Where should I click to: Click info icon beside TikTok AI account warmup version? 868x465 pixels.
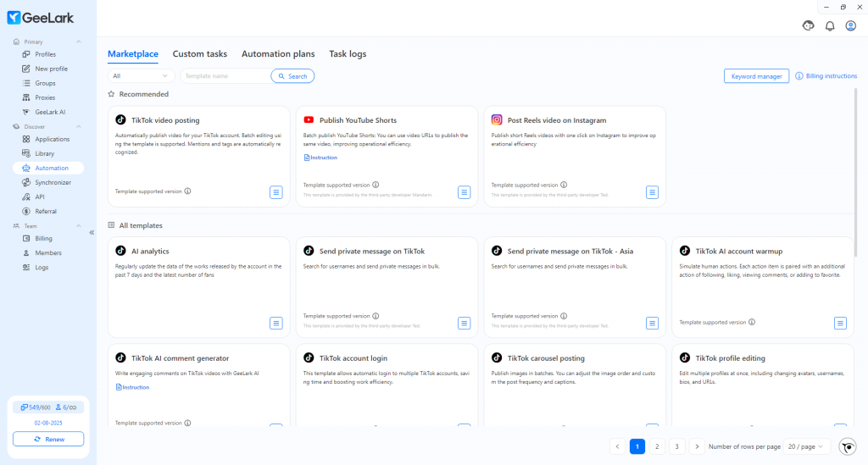[752, 322]
